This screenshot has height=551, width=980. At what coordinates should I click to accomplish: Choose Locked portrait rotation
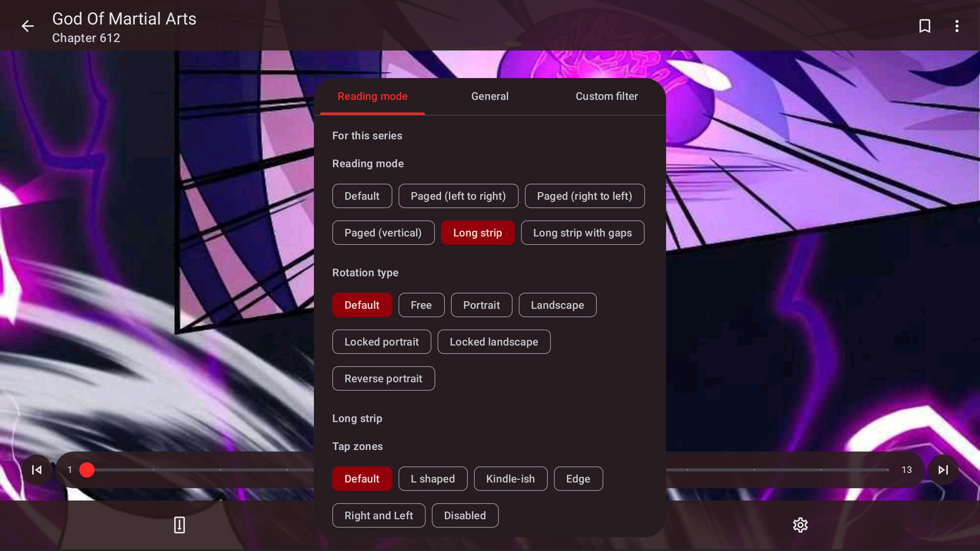382,342
